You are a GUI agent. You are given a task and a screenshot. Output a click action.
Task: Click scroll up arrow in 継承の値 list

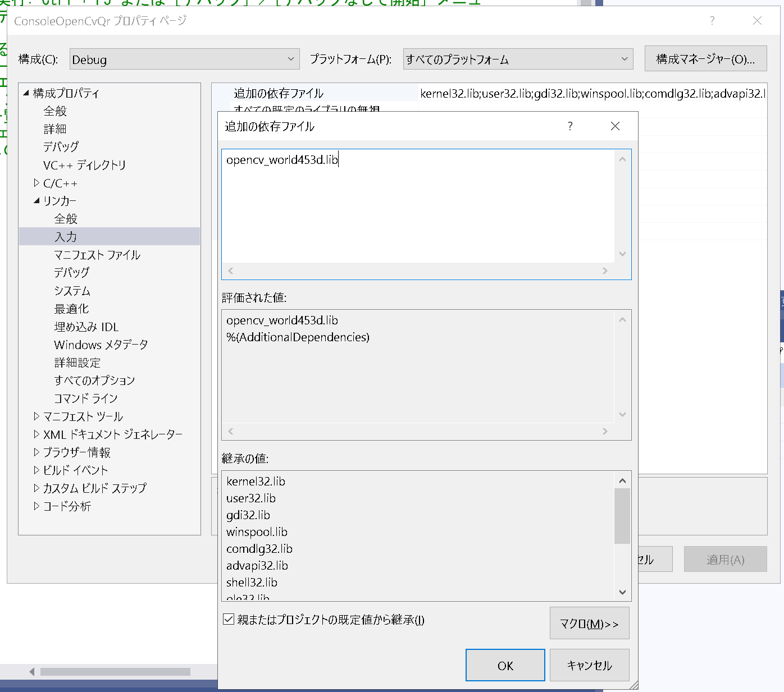[622, 480]
